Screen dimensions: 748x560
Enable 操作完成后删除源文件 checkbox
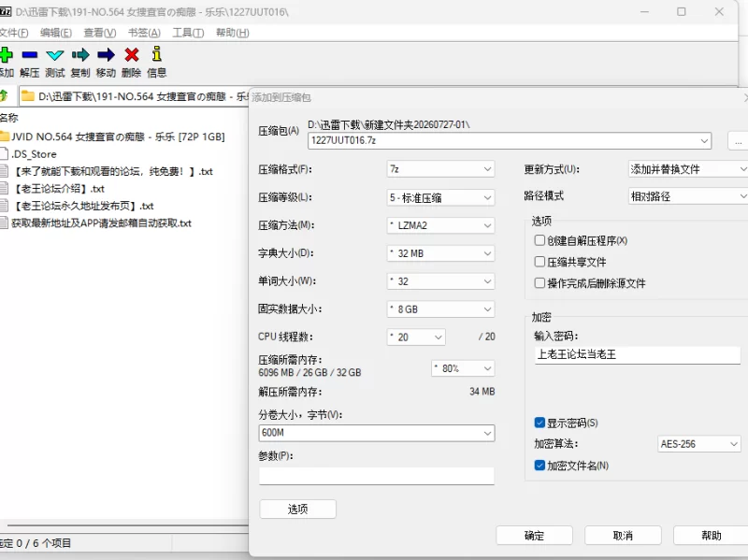539,283
